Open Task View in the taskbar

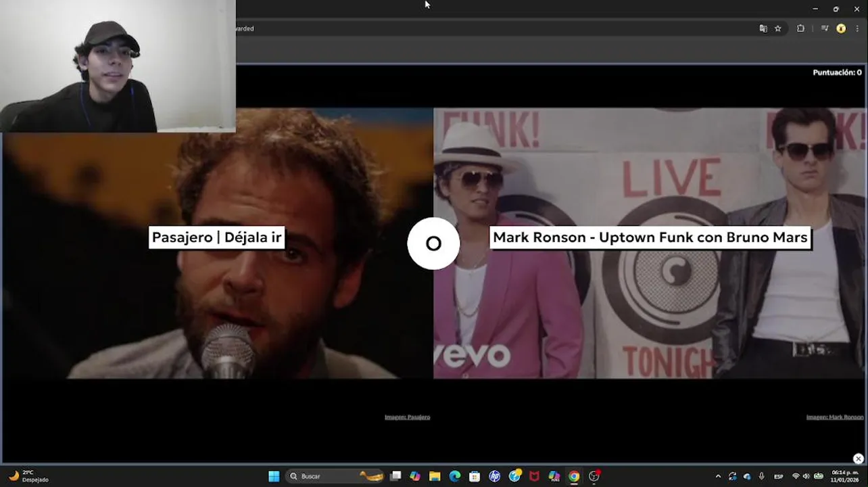click(x=395, y=476)
